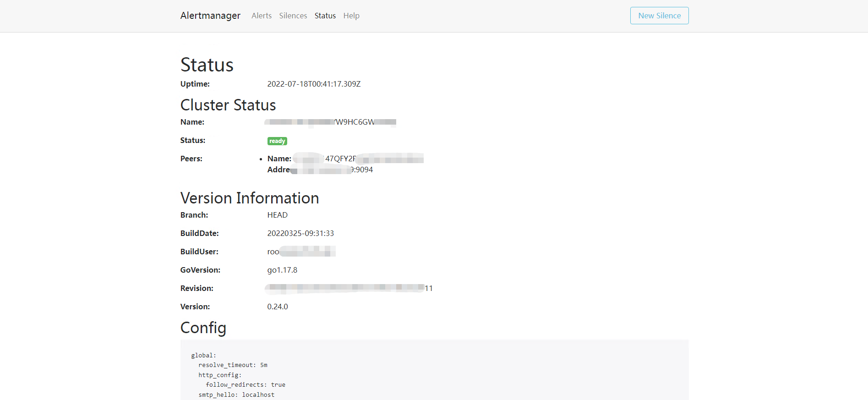Select the Version value 0.24.0
Image resolution: width=868 pixels, height=400 pixels.
point(278,307)
